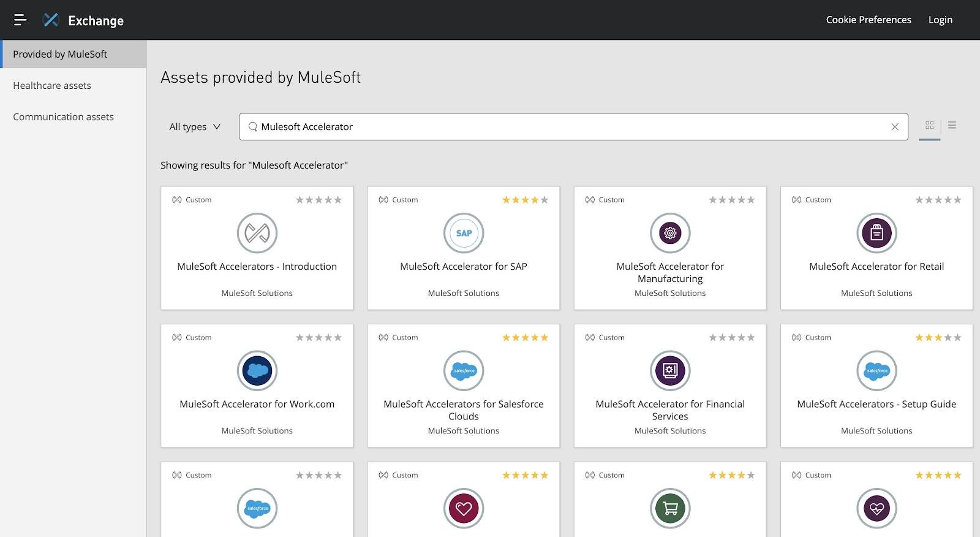The height and width of the screenshot is (537, 980).
Task: Click the Exchange X logo icon
Action: (51, 20)
